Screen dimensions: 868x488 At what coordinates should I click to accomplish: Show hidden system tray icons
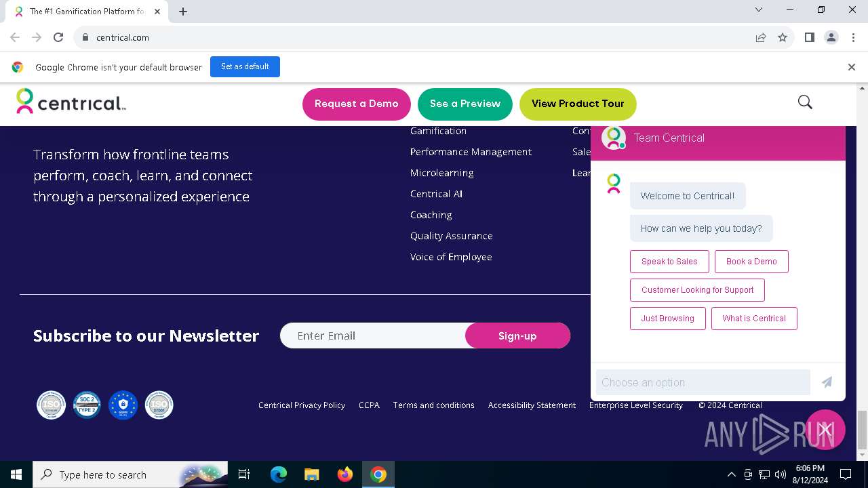[731, 474]
